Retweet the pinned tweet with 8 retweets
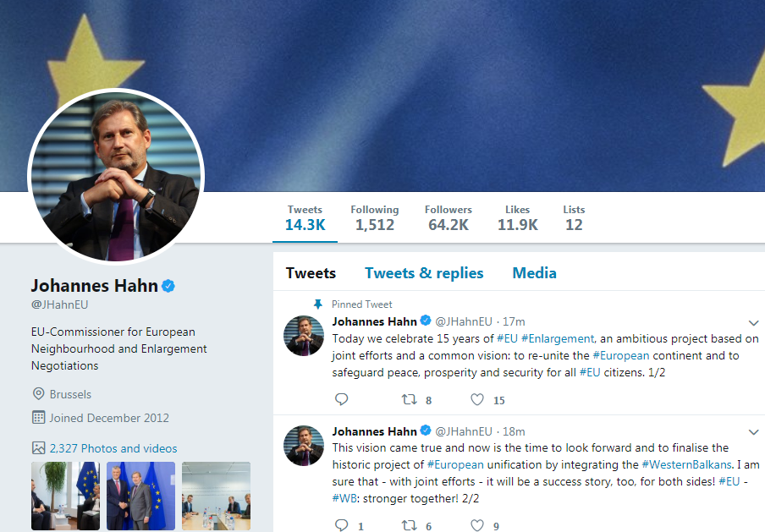This screenshot has height=532, width=765. click(x=409, y=400)
